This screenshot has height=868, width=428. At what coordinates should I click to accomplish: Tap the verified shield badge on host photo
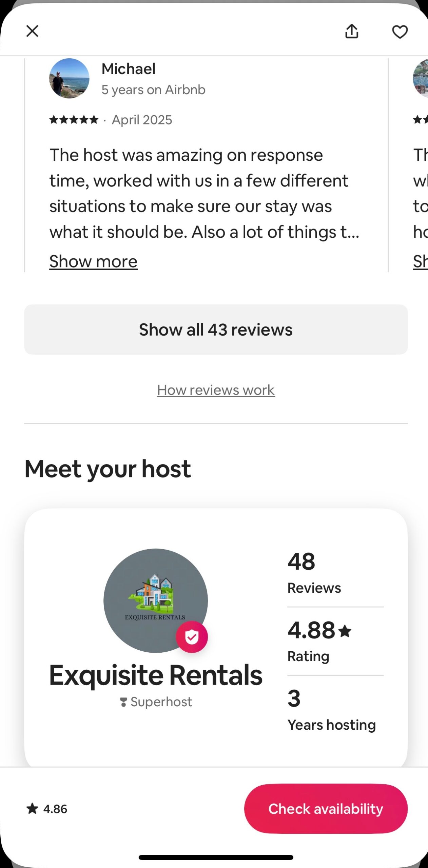point(192,637)
